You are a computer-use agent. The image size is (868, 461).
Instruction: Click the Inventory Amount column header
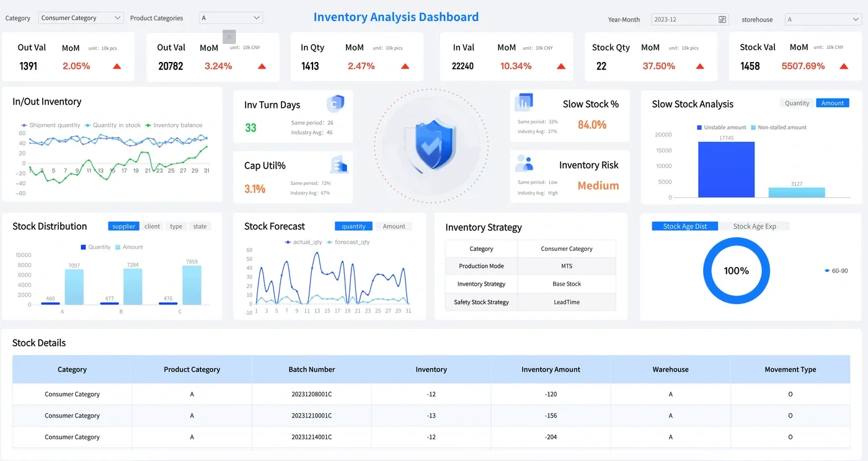(551, 369)
